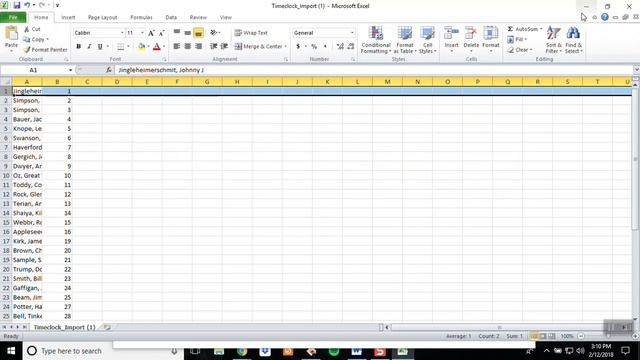Apply comma style number format

pyautogui.click(x=325, y=47)
